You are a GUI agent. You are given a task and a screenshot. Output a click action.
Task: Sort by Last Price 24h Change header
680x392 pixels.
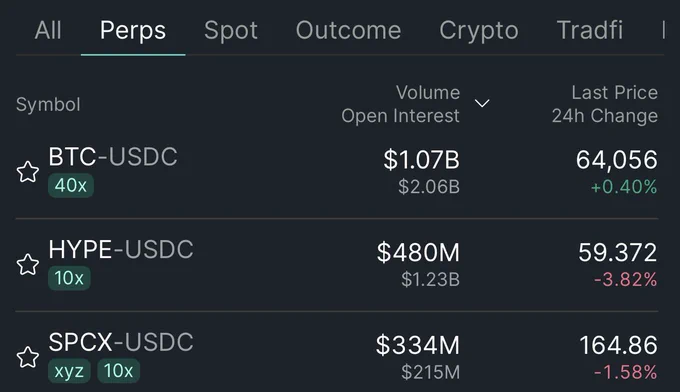pos(605,104)
